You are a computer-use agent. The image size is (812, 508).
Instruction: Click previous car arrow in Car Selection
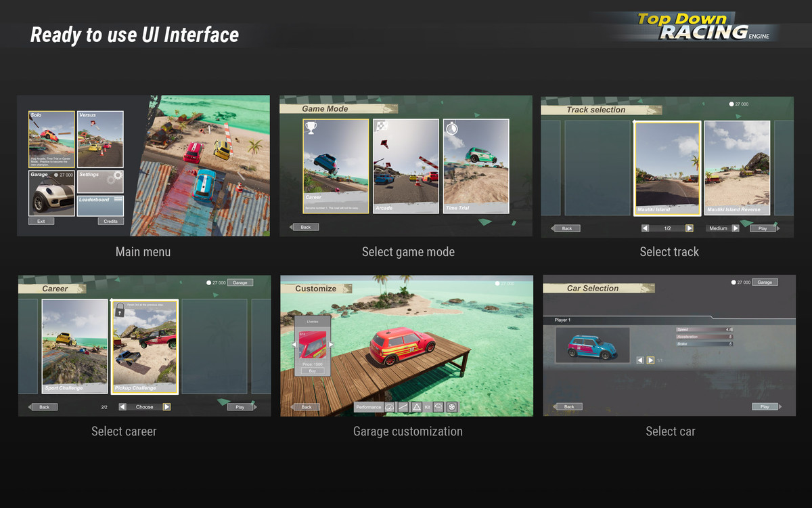[640, 360]
